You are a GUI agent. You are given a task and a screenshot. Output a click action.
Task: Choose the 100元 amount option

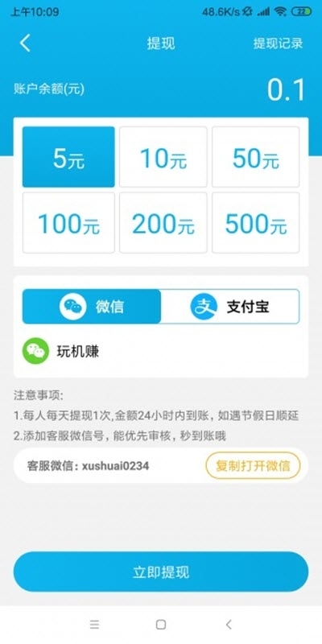68,223
